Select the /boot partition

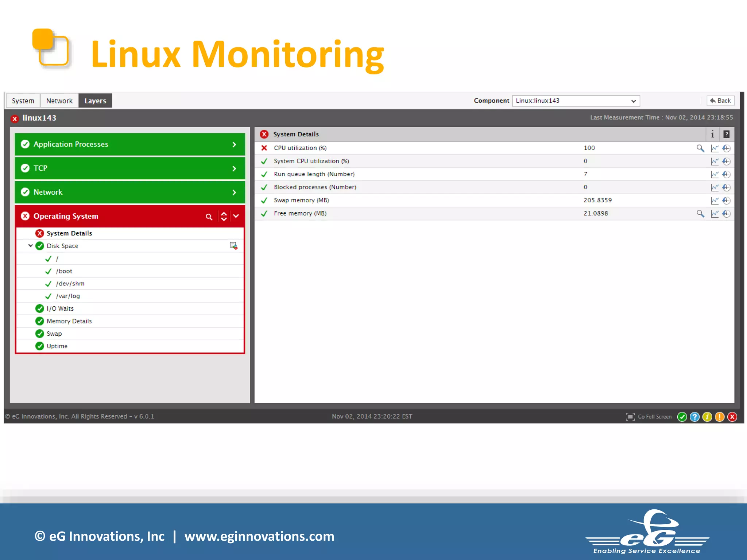[64, 271]
